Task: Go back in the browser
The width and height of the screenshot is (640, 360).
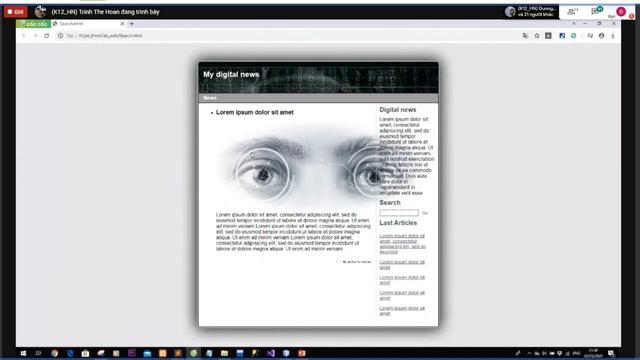Action: tap(24, 36)
